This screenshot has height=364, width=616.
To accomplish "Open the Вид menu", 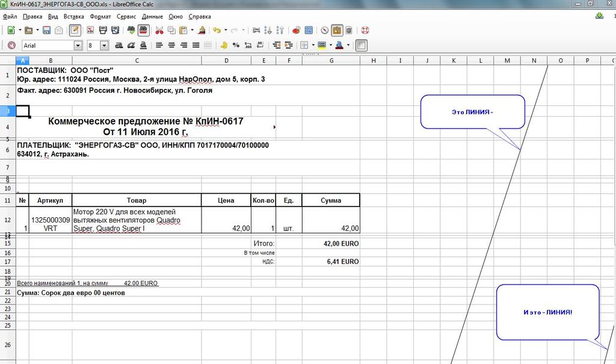I will pos(53,16).
